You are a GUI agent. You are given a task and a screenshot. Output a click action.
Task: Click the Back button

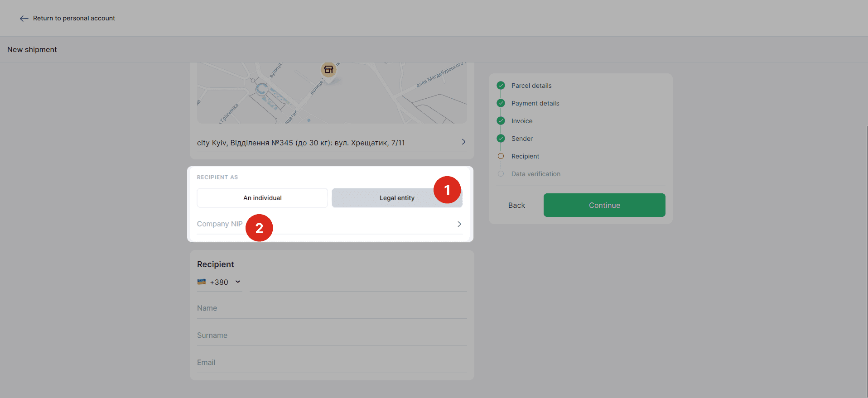tap(516, 205)
